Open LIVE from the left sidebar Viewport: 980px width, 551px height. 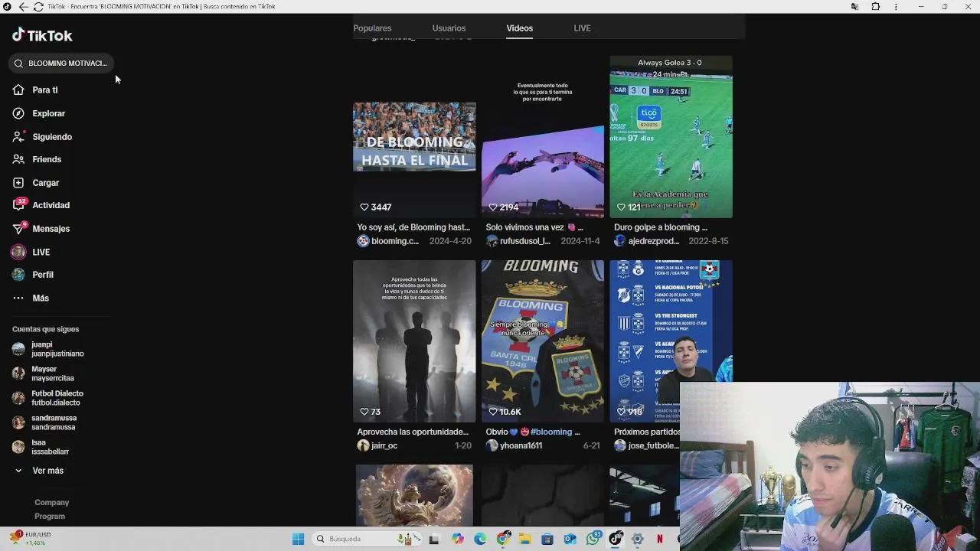click(x=31, y=252)
